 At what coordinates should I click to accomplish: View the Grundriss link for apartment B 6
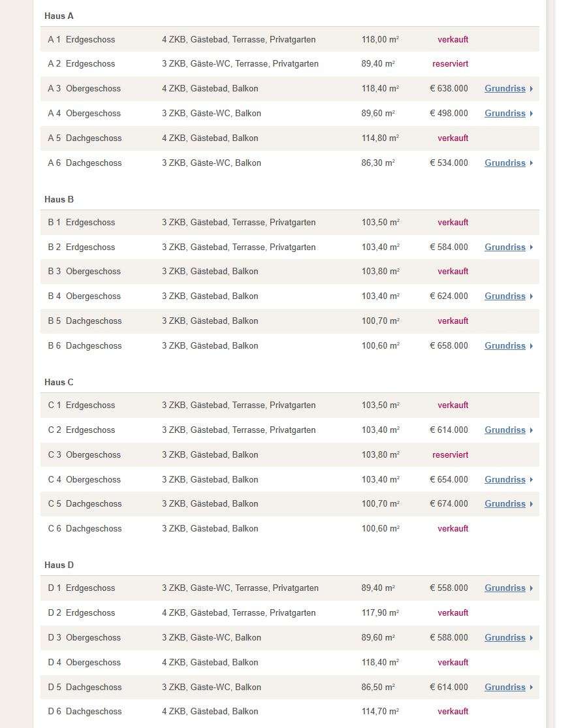point(505,346)
